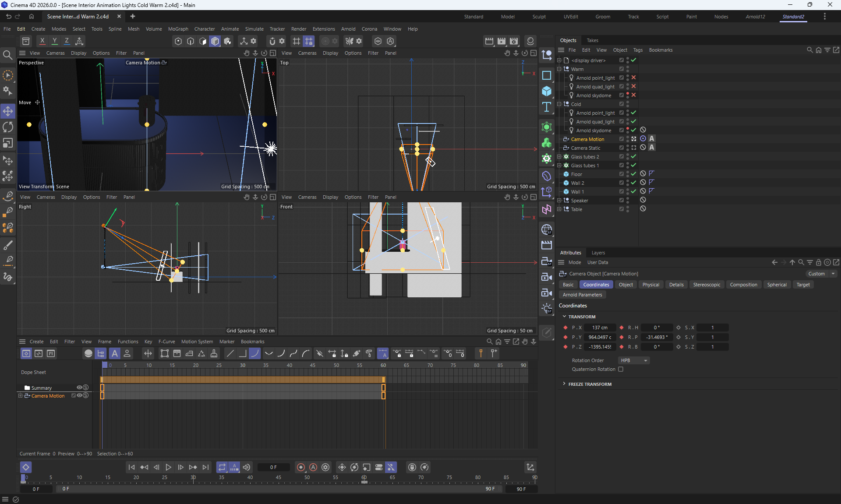Image resolution: width=841 pixels, height=504 pixels.
Task: Toggle the Floor object's visibility checkmark
Action: tap(633, 174)
